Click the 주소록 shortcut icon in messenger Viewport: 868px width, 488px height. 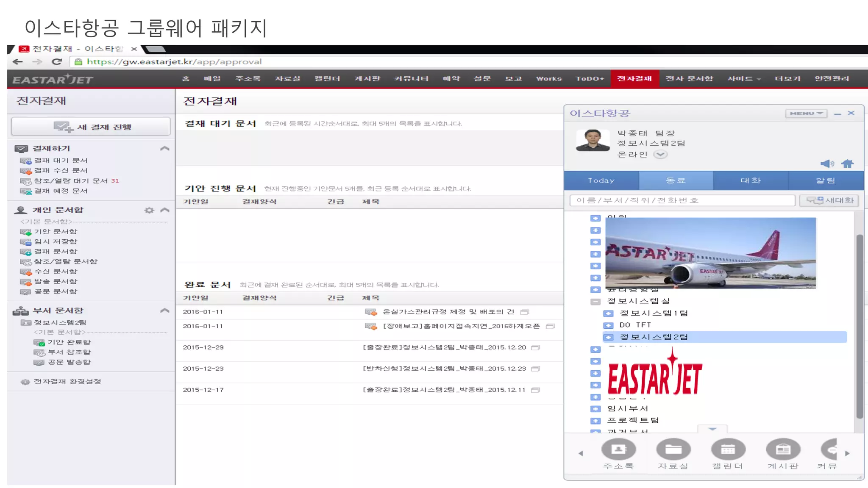618,449
